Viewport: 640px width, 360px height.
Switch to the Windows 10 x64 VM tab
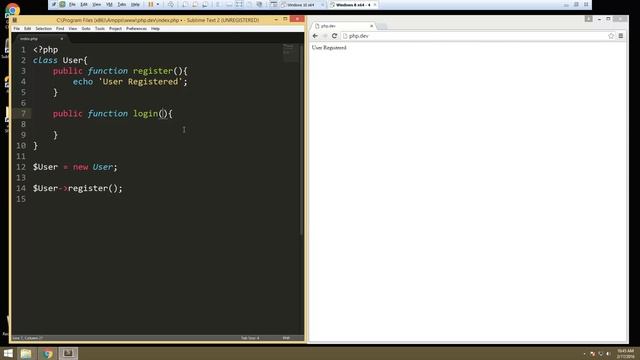pyautogui.click(x=301, y=5)
